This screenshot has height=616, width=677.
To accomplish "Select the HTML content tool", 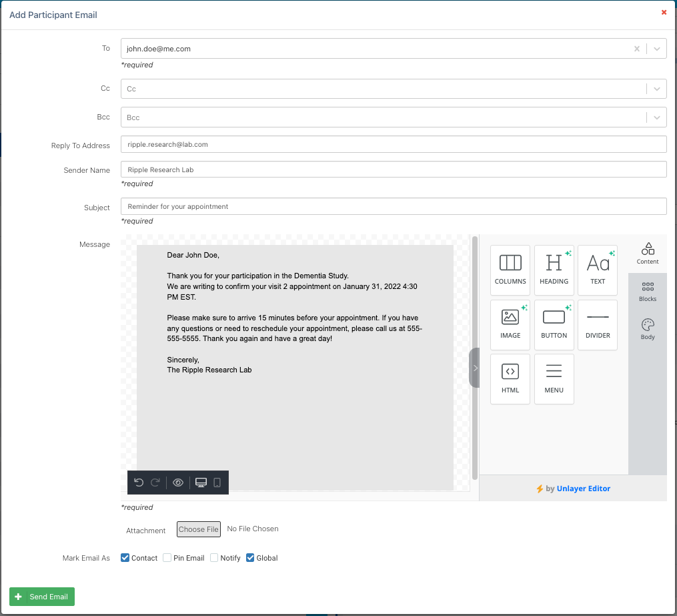I will [510, 378].
